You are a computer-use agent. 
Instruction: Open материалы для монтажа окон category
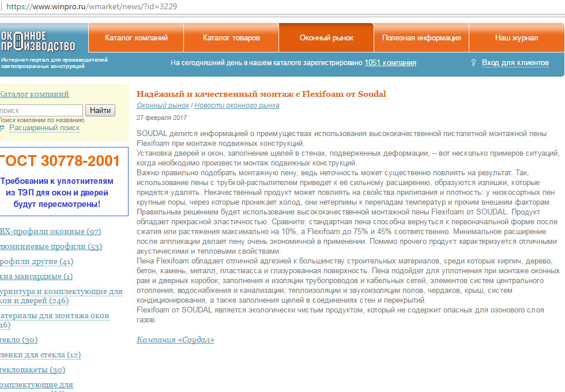54,320
